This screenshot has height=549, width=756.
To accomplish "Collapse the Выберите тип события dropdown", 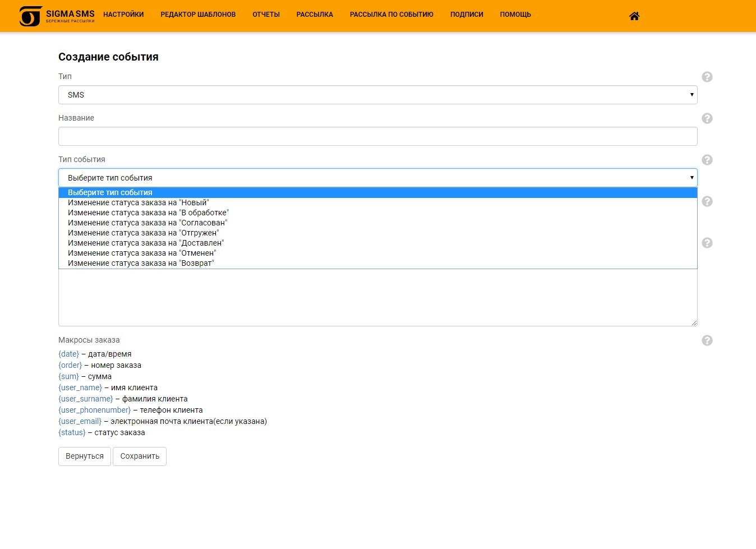I will click(377, 178).
